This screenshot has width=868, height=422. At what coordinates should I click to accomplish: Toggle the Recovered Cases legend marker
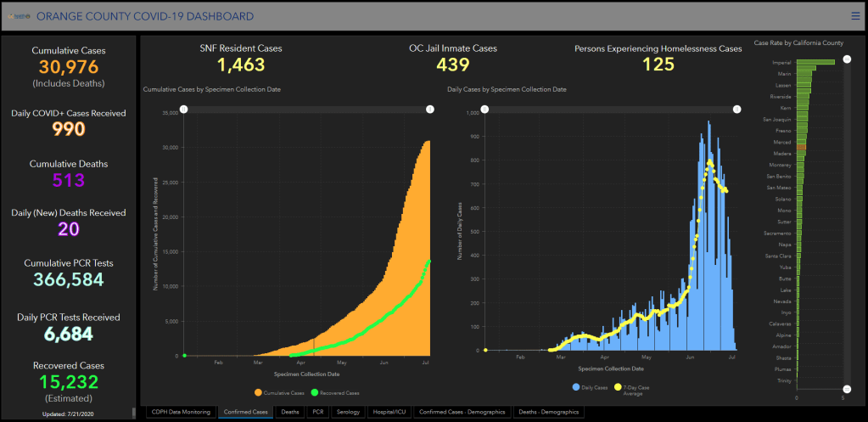click(x=316, y=392)
